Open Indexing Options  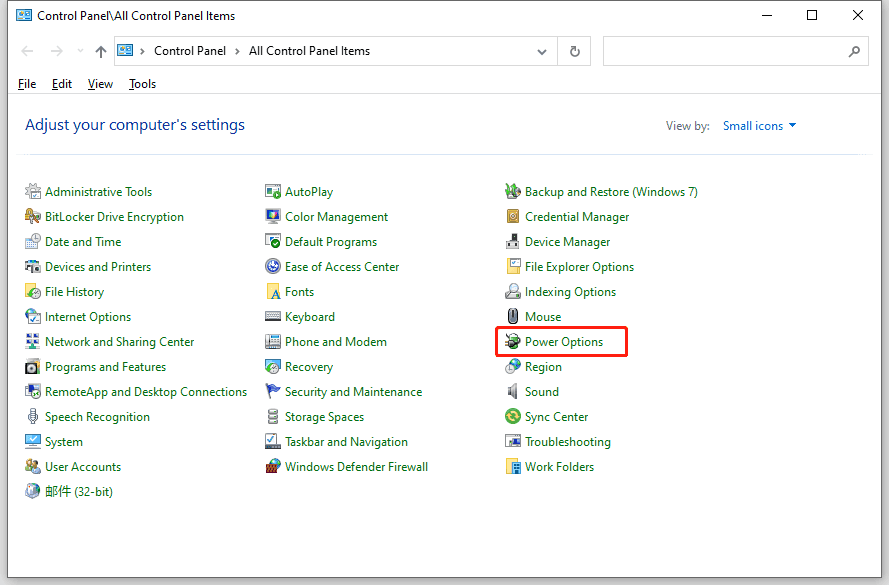click(570, 291)
